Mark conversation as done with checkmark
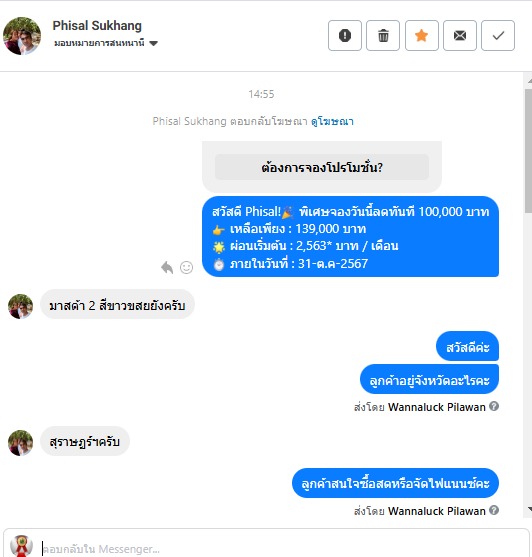This screenshot has width=532, height=557. [498, 36]
